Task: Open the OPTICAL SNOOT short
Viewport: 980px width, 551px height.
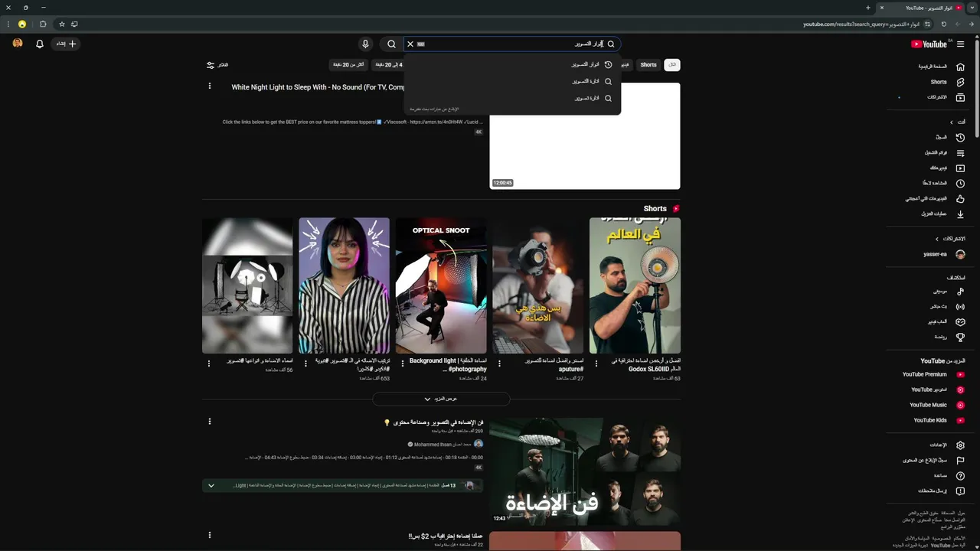Action: 441,285
